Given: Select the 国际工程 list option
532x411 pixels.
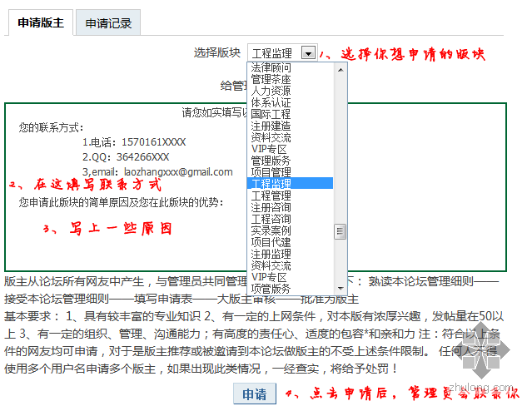Looking at the screenshot, I should point(271,113).
